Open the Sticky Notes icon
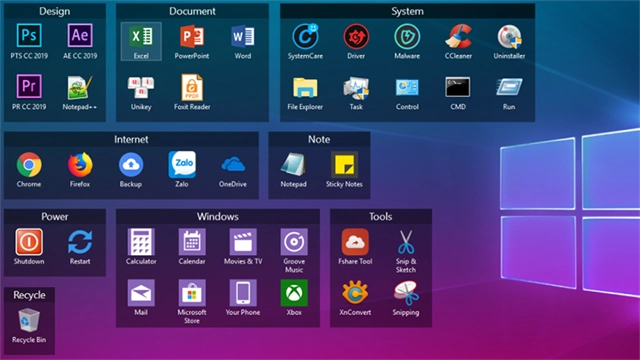 tap(344, 164)
